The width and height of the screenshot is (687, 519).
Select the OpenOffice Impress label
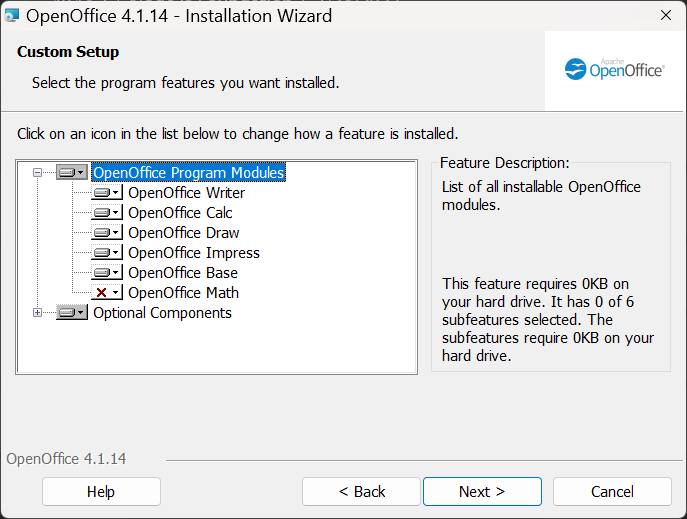click(x=193, y=253)
